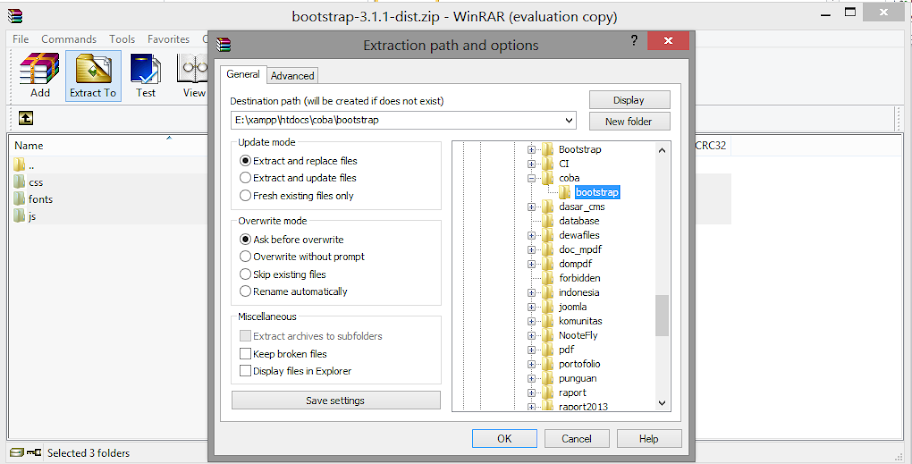
Task: Expand the dasar_cms tree node
Action: [531, 206]
